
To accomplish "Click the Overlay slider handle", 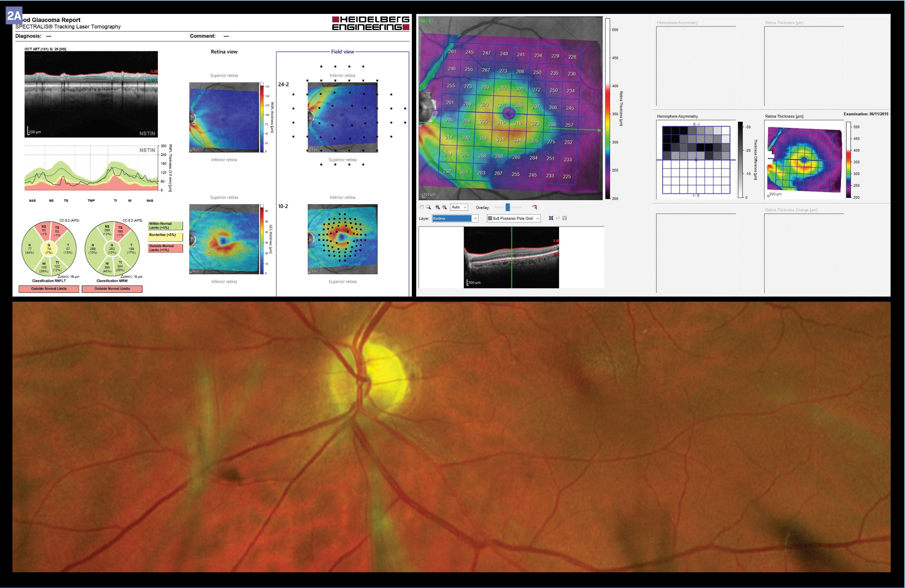I will pos(507,207).
